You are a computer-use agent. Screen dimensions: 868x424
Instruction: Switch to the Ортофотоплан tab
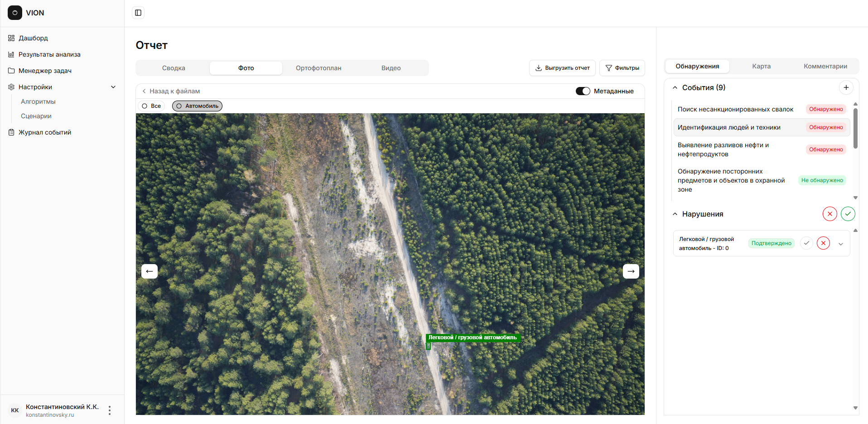[x=318, y=68]
